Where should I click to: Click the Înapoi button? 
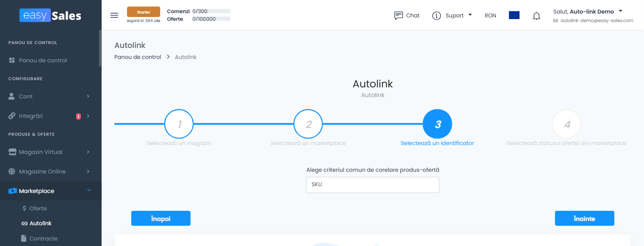point(161,218)
